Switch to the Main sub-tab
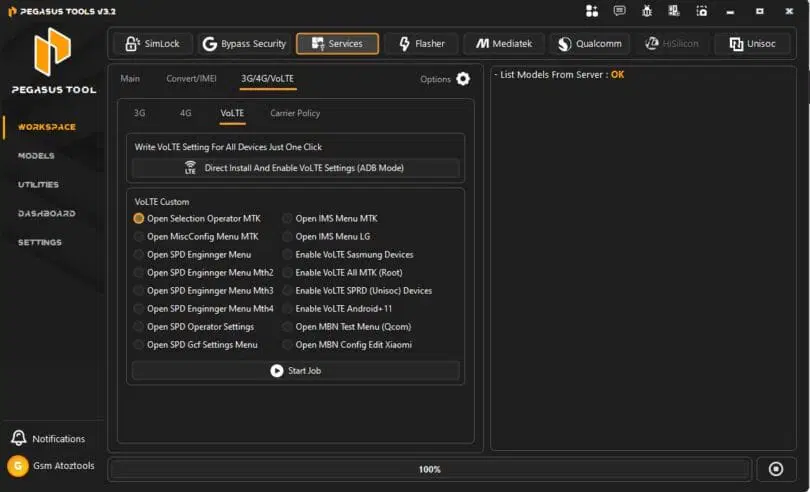 pos(130,79)
